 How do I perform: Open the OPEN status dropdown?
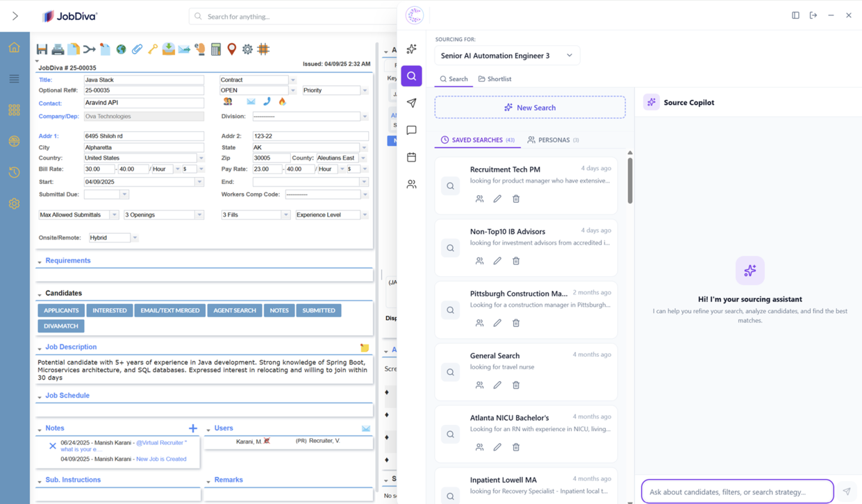coord(292,90)
